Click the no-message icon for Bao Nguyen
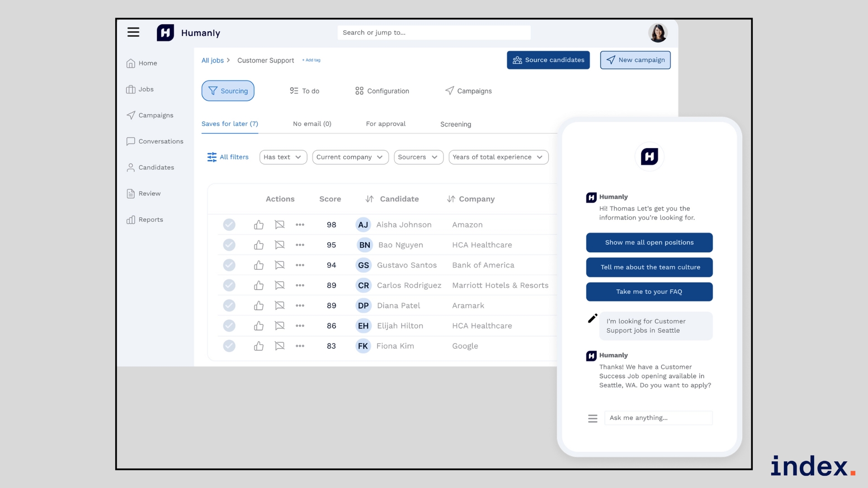 279,245
